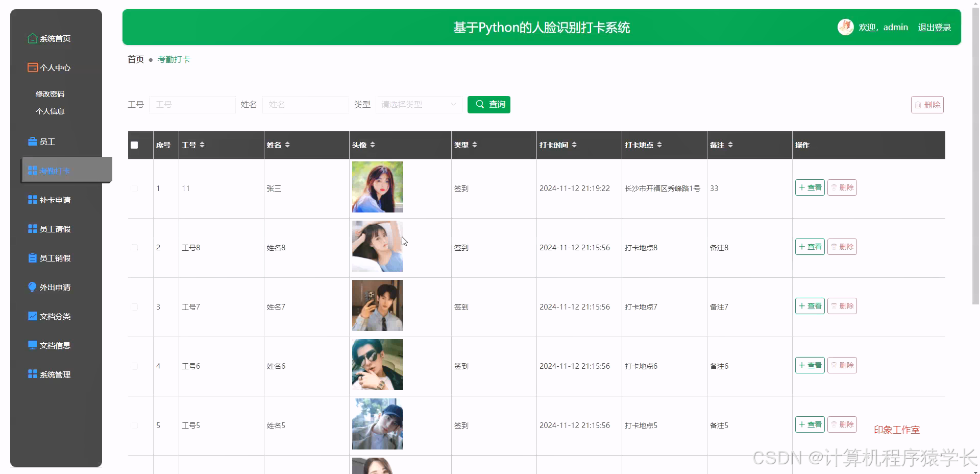
Task: Click 退出登录 link in header
Action: [x=934, y=28]
